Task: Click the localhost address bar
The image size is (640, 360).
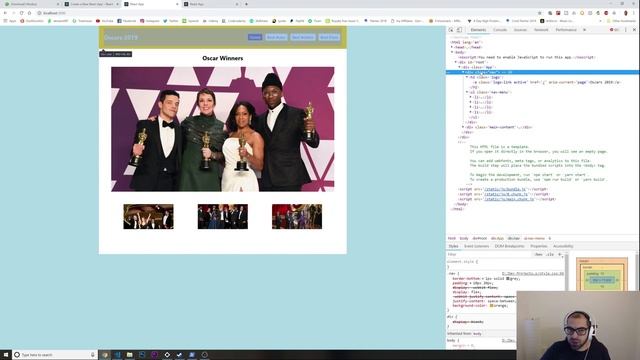Action: pos(286,13)
